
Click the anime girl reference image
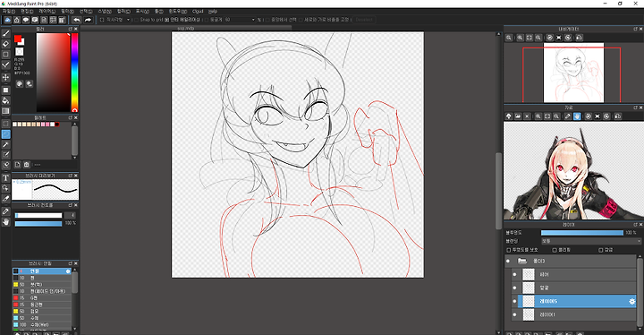pos(573,171)
